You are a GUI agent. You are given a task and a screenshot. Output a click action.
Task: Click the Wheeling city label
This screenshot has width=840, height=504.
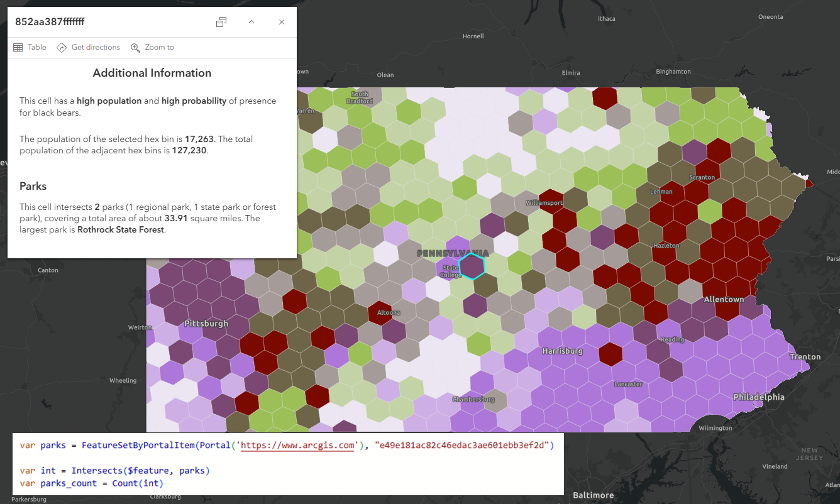123,380
